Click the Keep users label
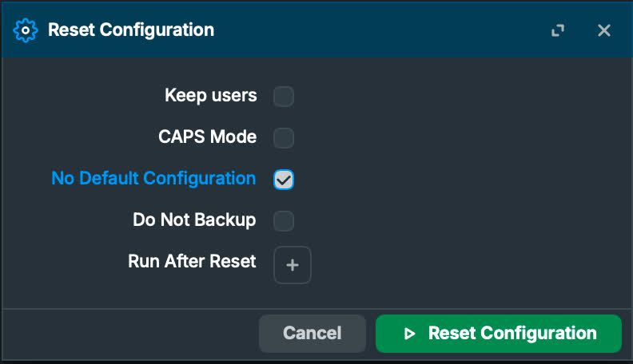 click(211, 96)
